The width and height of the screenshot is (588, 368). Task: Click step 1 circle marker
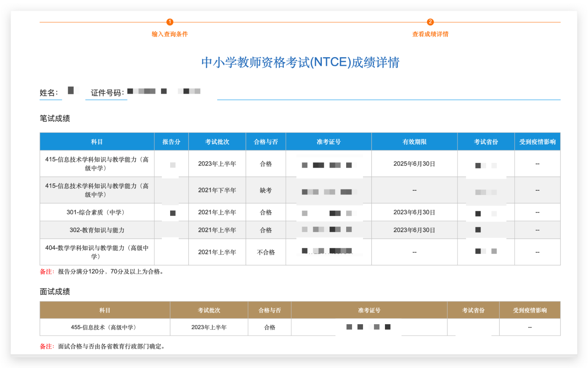(170, 22)
